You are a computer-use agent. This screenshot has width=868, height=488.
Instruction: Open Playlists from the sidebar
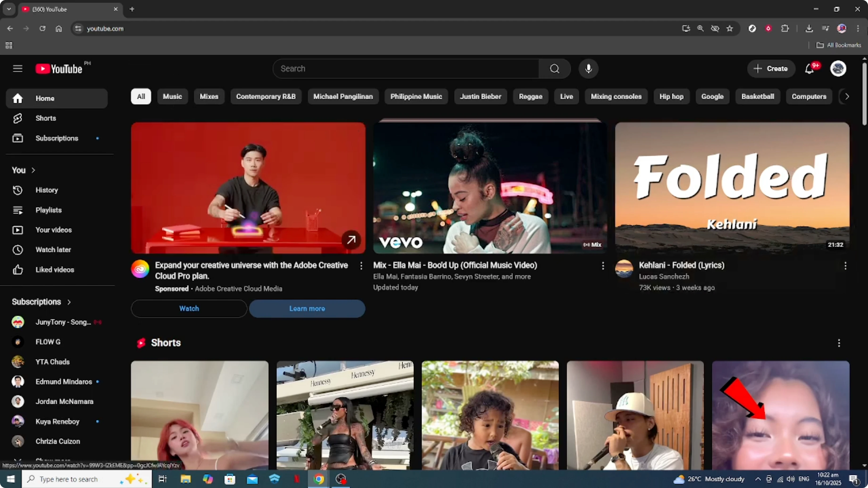coord(49,210)
